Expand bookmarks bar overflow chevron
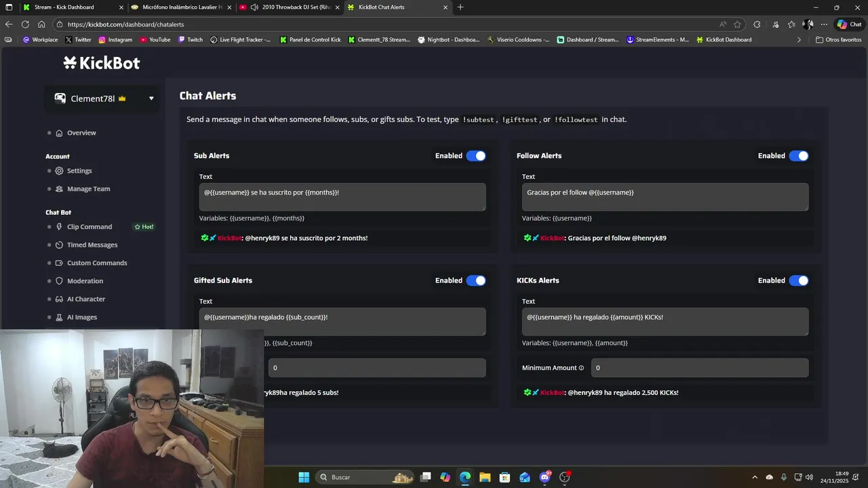868x488 pixels. (799, 40)
